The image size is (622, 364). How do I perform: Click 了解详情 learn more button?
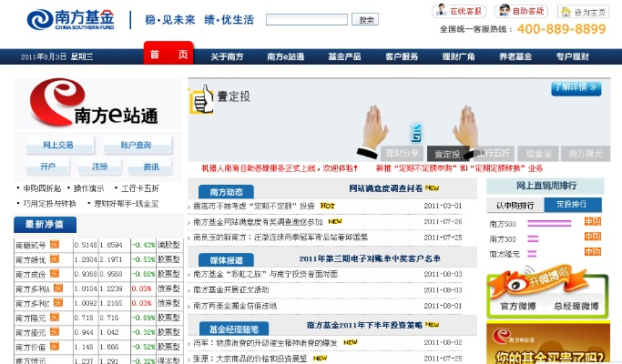[x=576, y=88]
